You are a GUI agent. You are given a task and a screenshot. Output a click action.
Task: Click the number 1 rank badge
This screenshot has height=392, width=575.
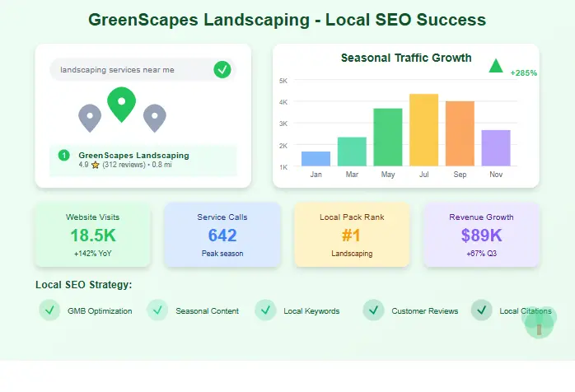click(63, 156)
